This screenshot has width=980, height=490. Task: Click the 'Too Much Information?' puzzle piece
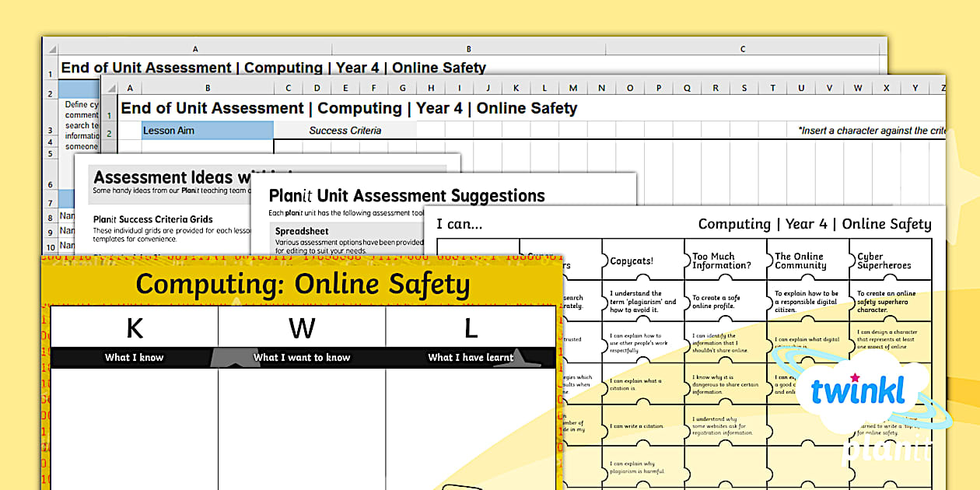[x=723, y=261]
